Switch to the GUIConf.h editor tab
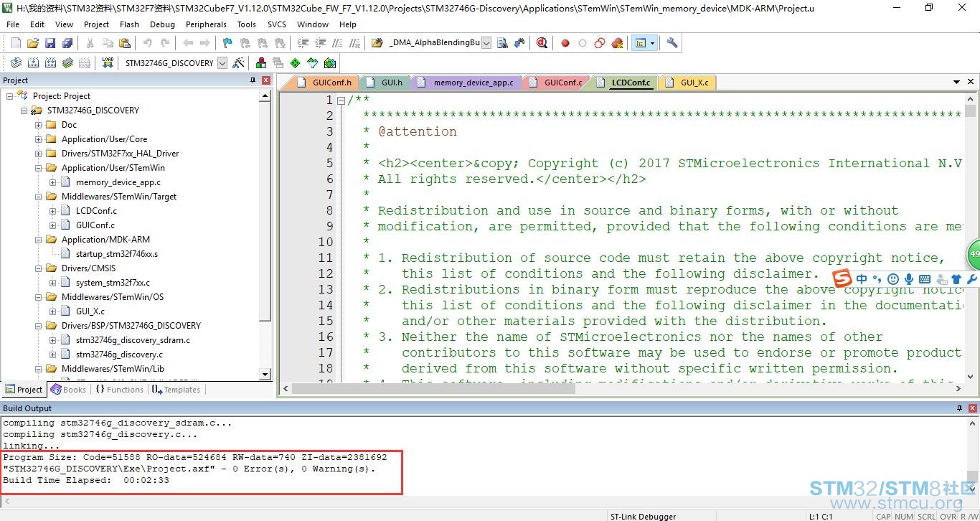Screen dimensions: 980x521 [x=324, y=83]
